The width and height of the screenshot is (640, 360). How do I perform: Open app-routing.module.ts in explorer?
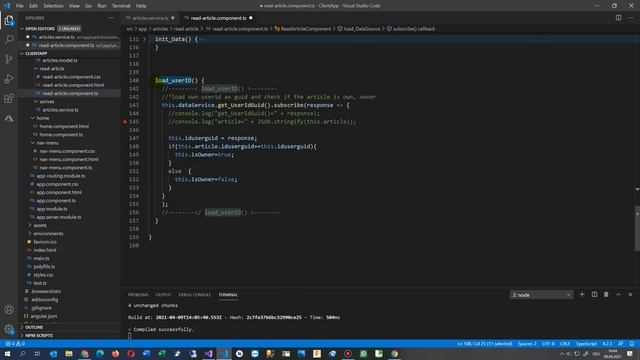[x=61, y=176]
